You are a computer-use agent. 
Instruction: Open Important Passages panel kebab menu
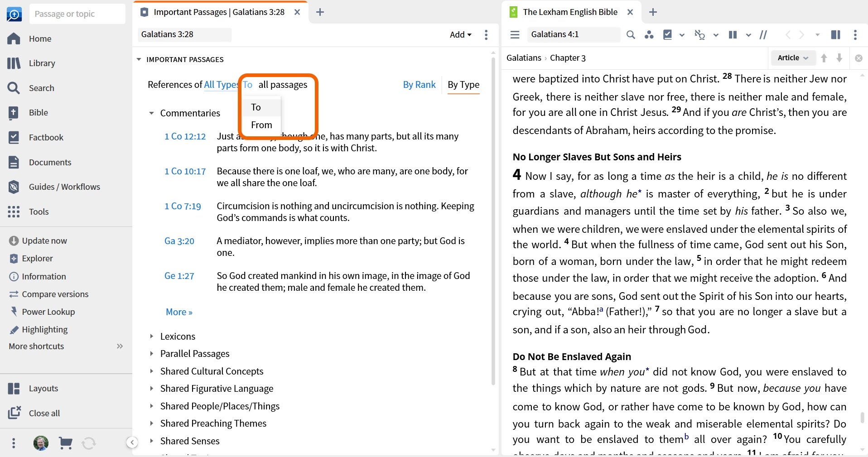pos(486,34)
